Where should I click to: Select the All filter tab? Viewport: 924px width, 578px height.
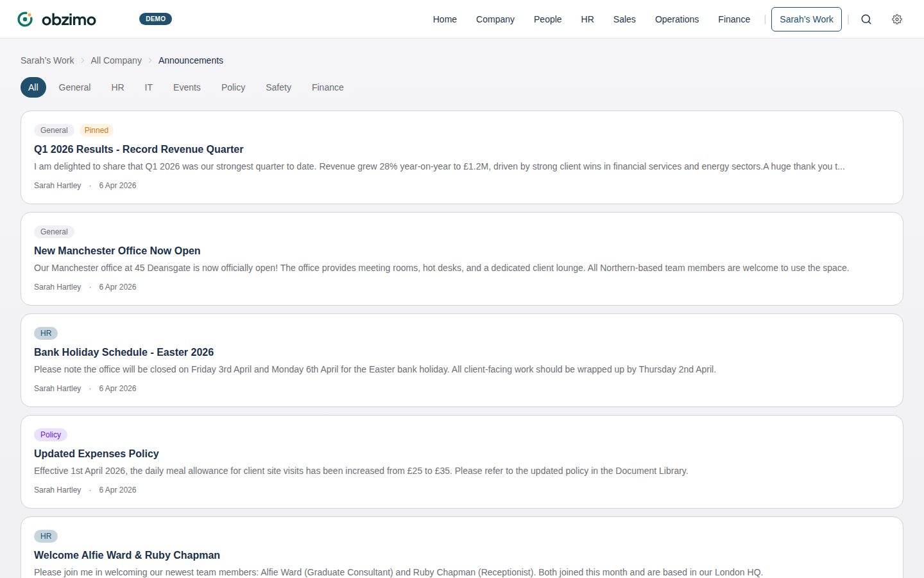click(33, 87)
